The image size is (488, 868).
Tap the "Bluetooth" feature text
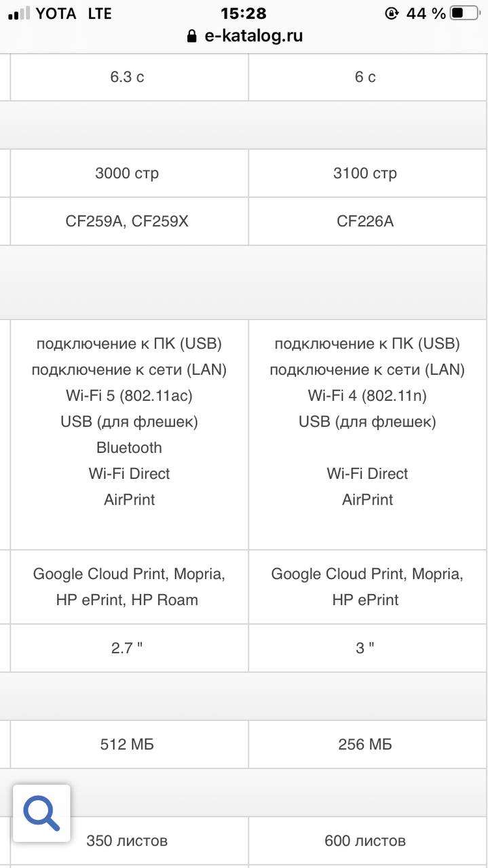(x=129, y=448)
